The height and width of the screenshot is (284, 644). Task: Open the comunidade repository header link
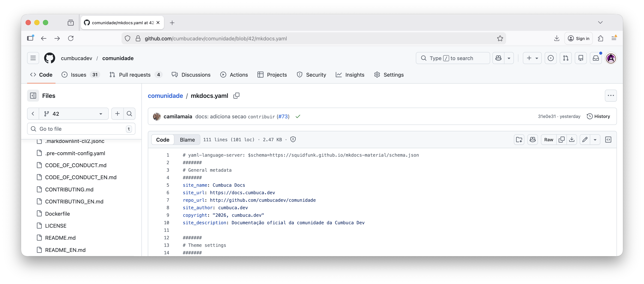click(118, 58)
